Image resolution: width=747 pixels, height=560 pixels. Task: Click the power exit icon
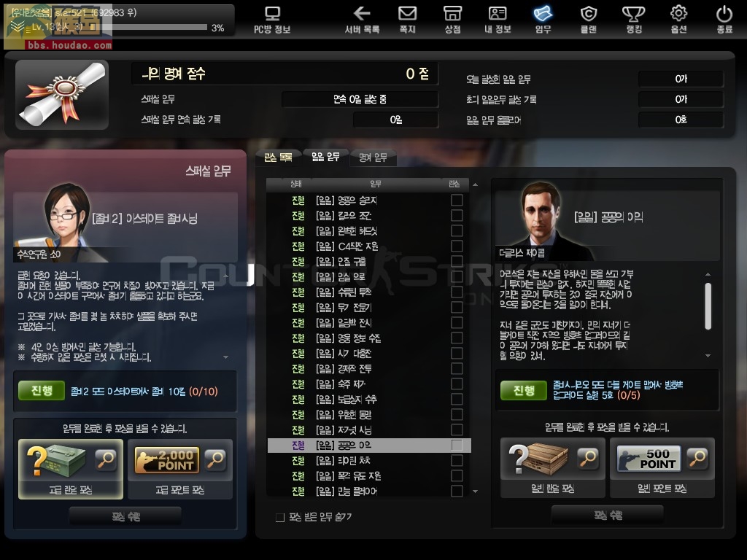(x=724, y=13)
